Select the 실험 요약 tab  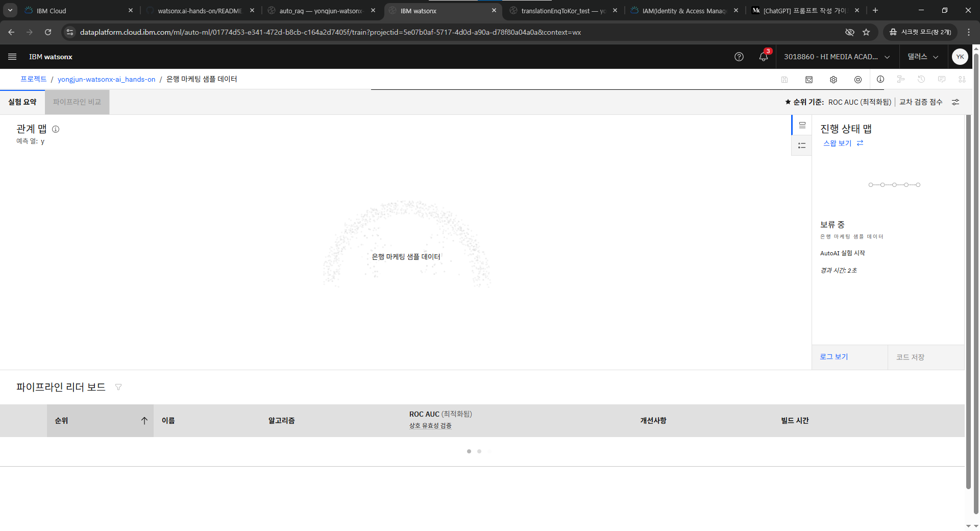click(22, 102)
